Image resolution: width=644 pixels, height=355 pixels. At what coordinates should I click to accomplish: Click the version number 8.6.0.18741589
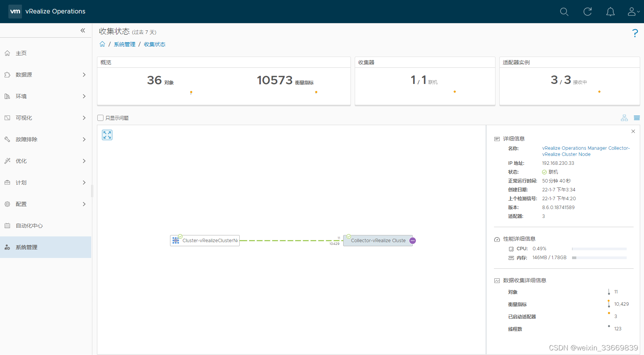(x=558, y=208)
